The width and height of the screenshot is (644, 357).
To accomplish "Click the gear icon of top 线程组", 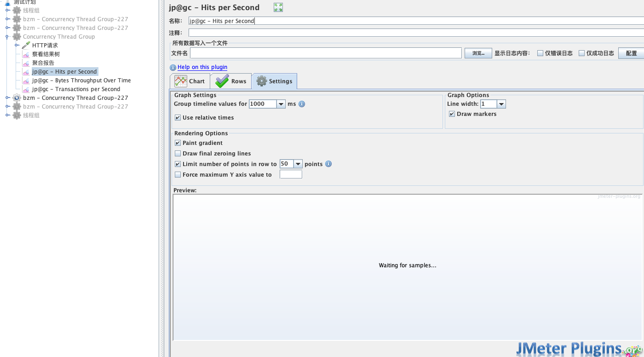I will pos(17,10).
